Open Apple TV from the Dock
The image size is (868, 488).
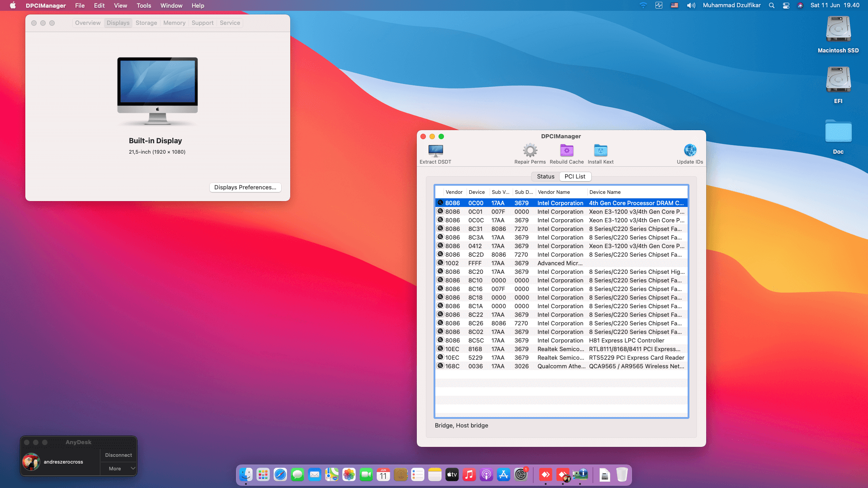(452, 474)
